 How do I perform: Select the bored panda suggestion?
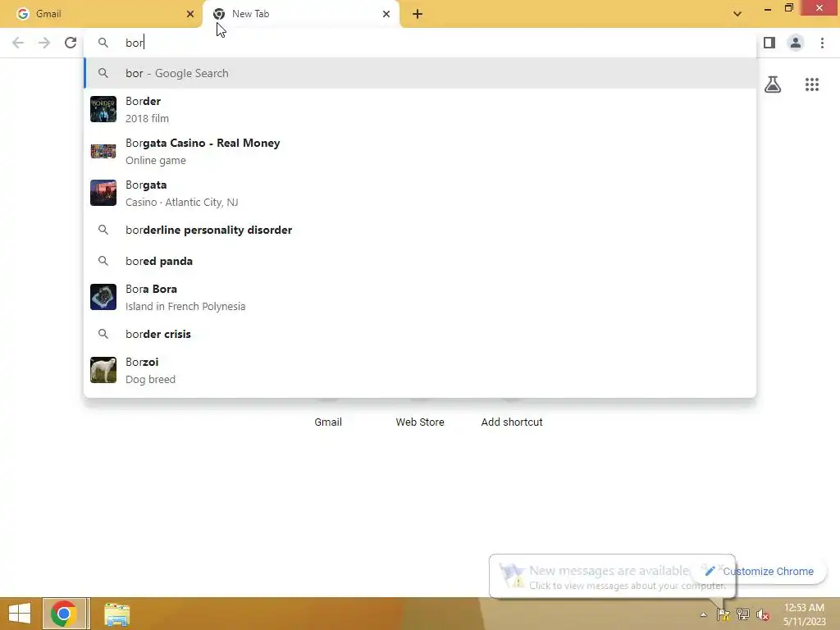421,261
